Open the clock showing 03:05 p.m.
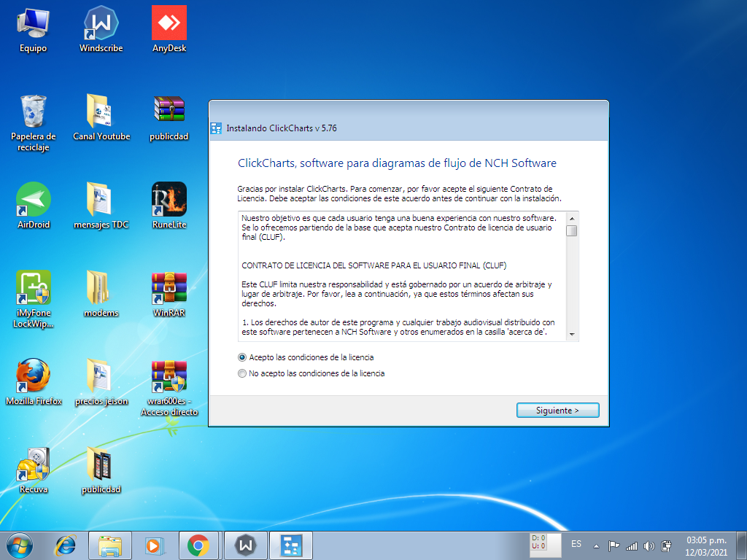The height and width of the screenshot is (560, 747). 706,546
